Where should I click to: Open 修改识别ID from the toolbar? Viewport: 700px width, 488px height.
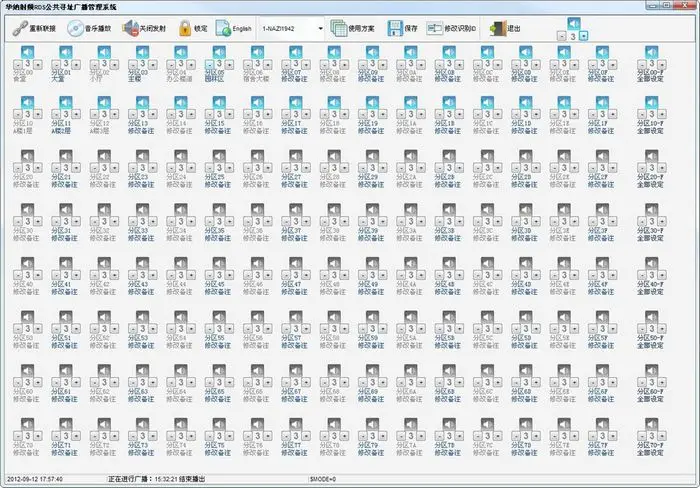tap(437, 29)
